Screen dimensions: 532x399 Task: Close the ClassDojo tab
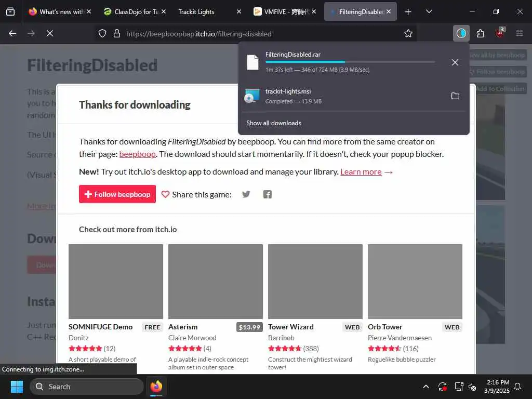click(164, 11)
